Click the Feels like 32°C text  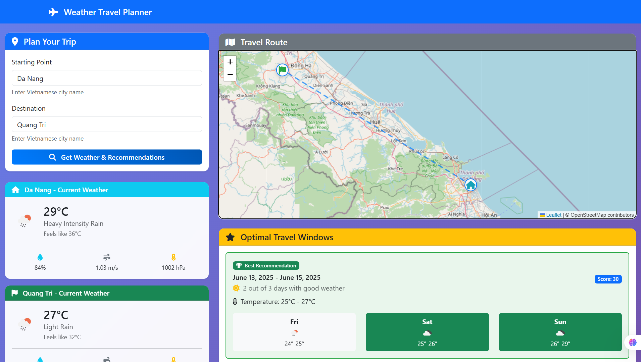click(62, 337)
